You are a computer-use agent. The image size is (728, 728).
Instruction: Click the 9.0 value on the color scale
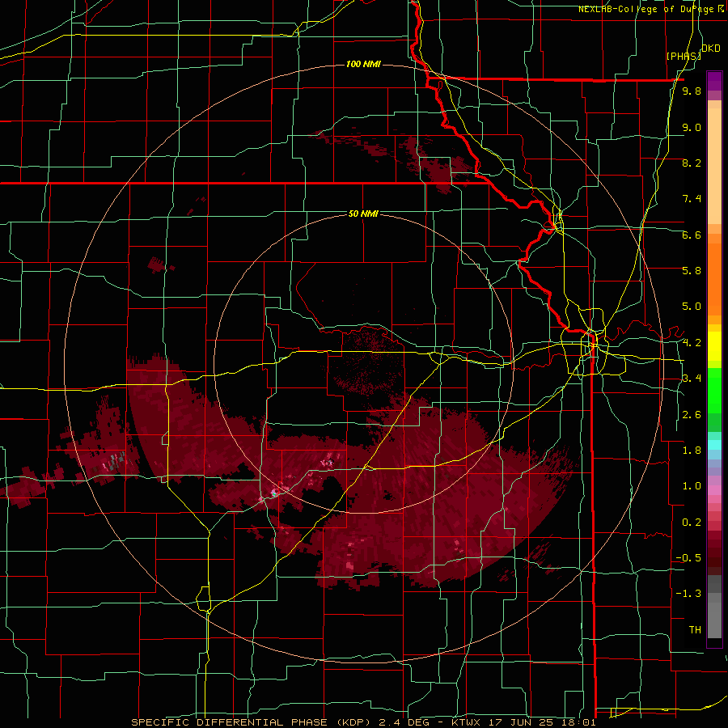pyautogui.click(x=692, y=127)
